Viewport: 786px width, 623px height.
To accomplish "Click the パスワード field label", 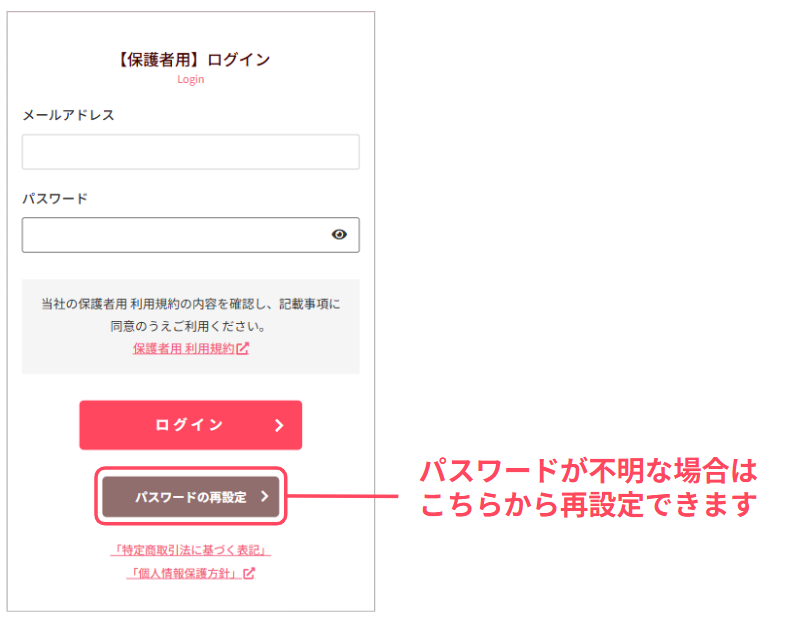I will click(x=55, y=198).
